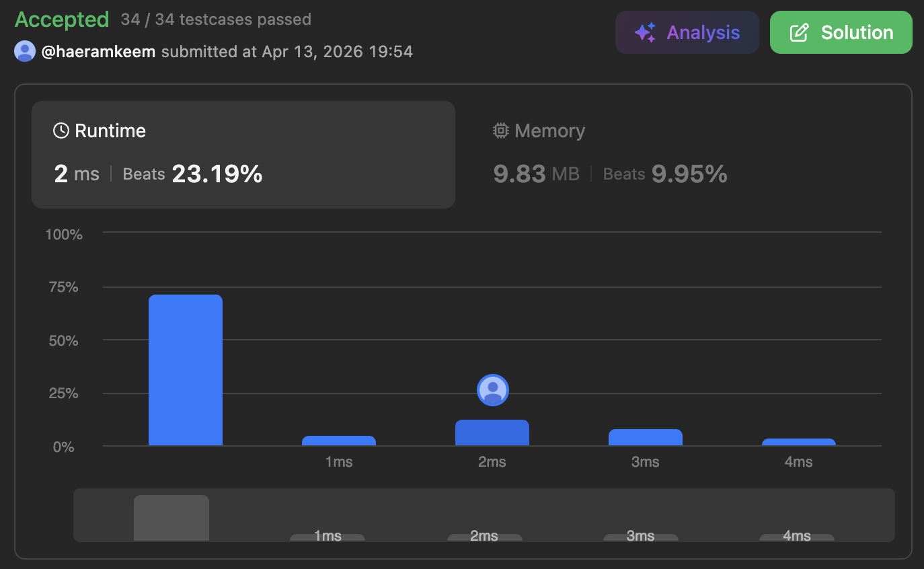Open the green Solution button

pyautogui.click(x=841, y=32)
